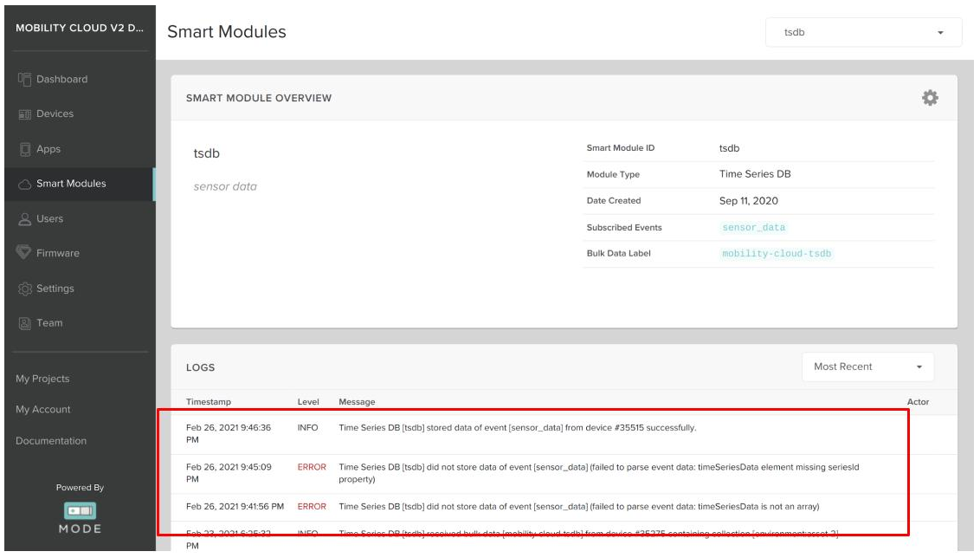Click the 'missing seriesId property' log message
This screenshot has height=558, width=980.
[599, 474]
